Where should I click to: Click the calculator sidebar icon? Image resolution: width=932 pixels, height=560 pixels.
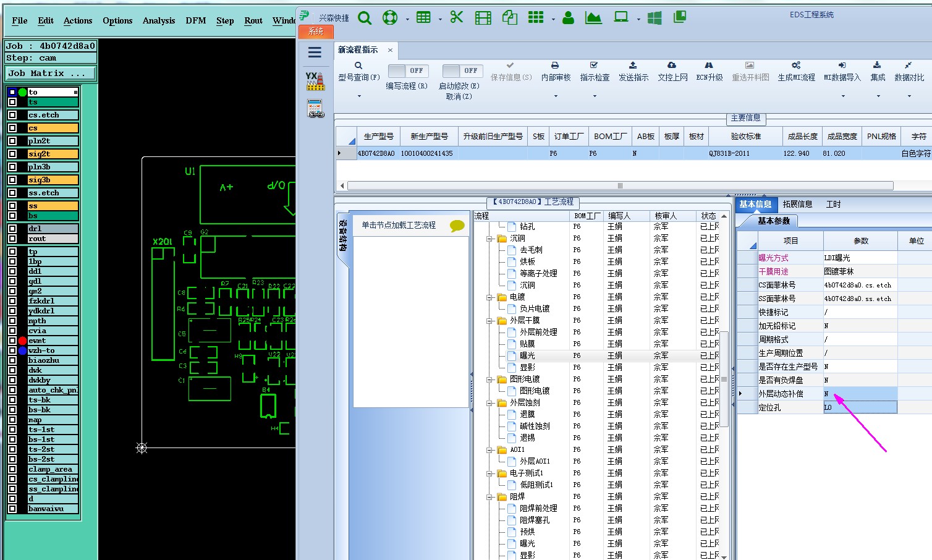(316, 109)
